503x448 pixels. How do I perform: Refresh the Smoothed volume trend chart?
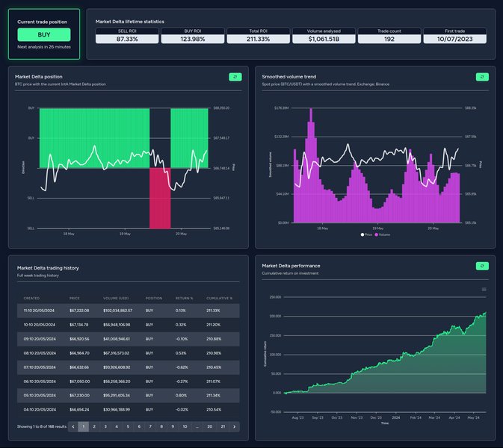[482, 77]
